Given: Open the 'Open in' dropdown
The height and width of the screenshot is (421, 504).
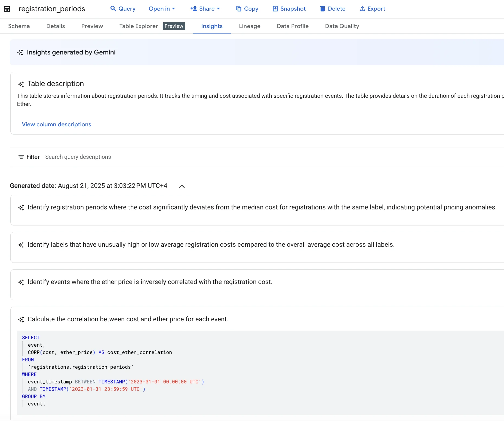Looking at the screenshot, I should click(162, 8).
